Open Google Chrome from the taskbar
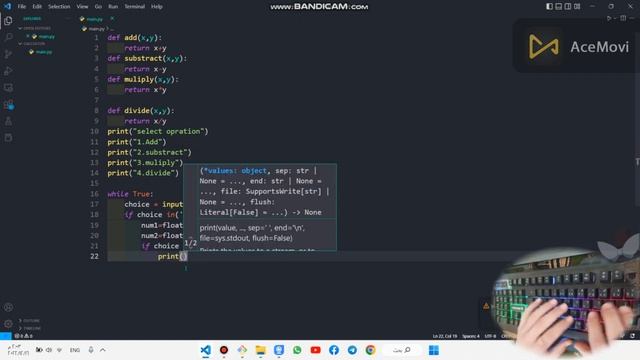This screenshot has width=640, height=360. click(371, 350)
